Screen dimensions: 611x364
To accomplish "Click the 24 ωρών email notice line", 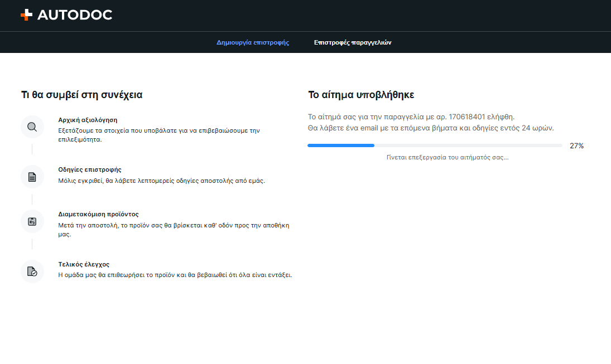I will 431,128.
